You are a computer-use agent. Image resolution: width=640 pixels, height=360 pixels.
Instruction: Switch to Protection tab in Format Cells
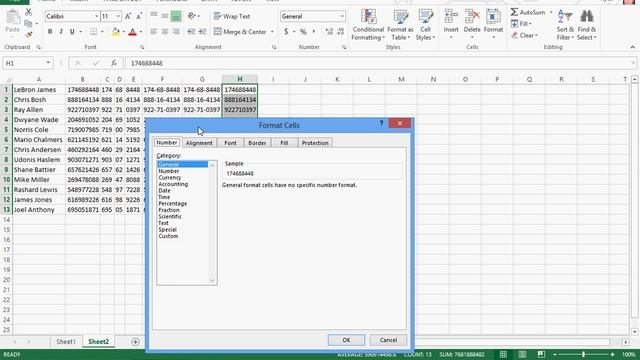315,143
